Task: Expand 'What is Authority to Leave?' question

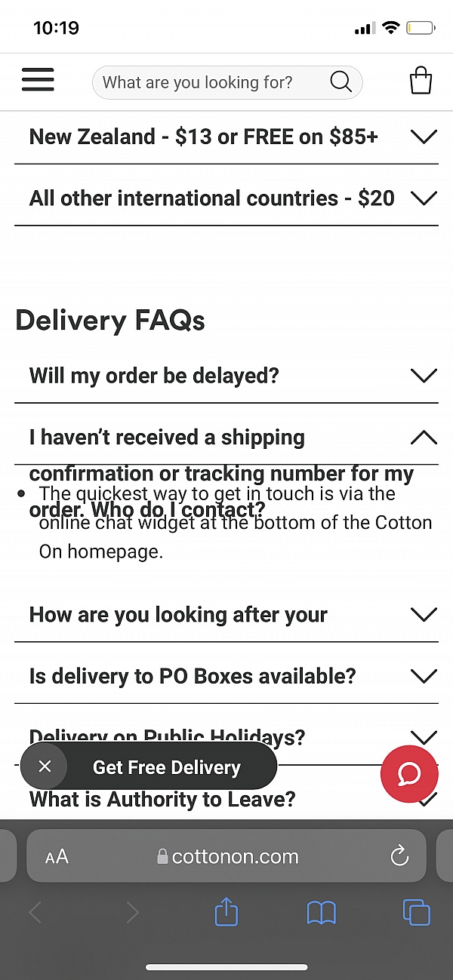Action: [162, 800]
